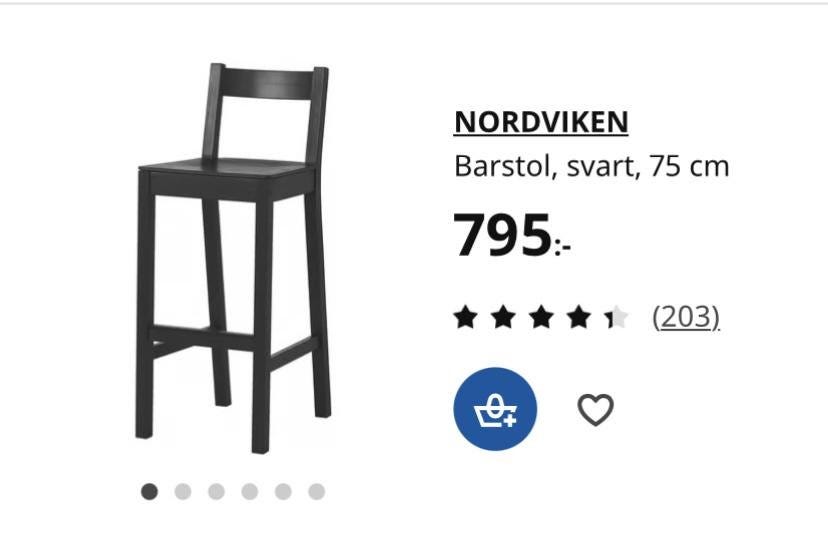Open the black bar stool product photo
Screen dimensions: 828x533
pos(233,258)
